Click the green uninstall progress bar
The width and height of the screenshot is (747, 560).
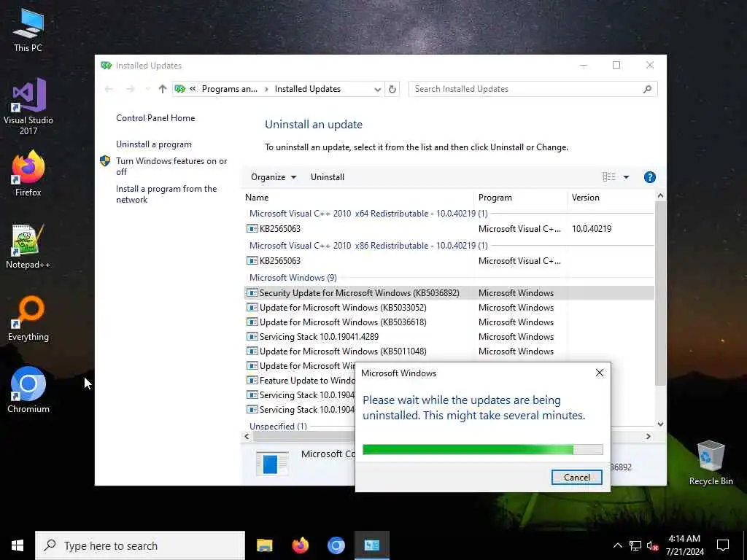[483, 449]
